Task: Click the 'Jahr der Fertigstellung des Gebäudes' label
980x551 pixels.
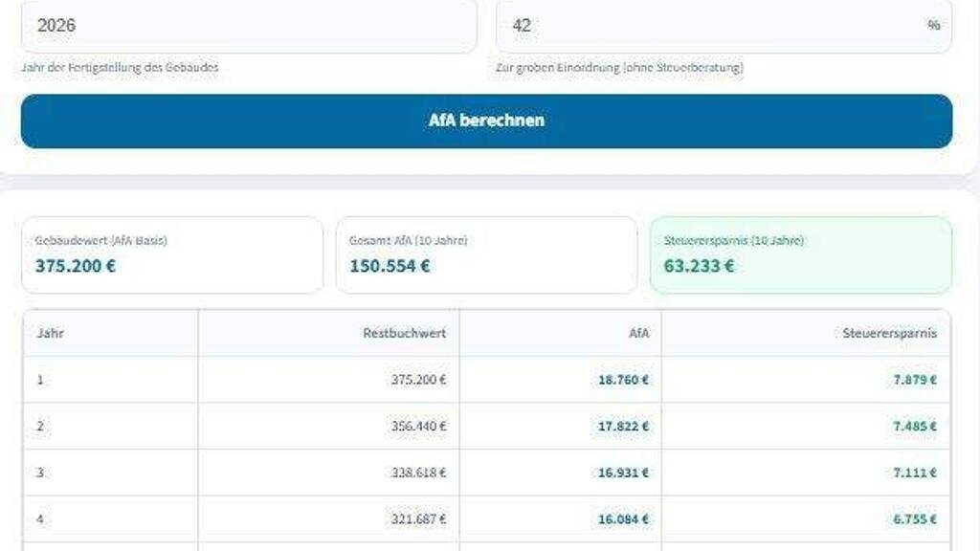Action: 120,68
